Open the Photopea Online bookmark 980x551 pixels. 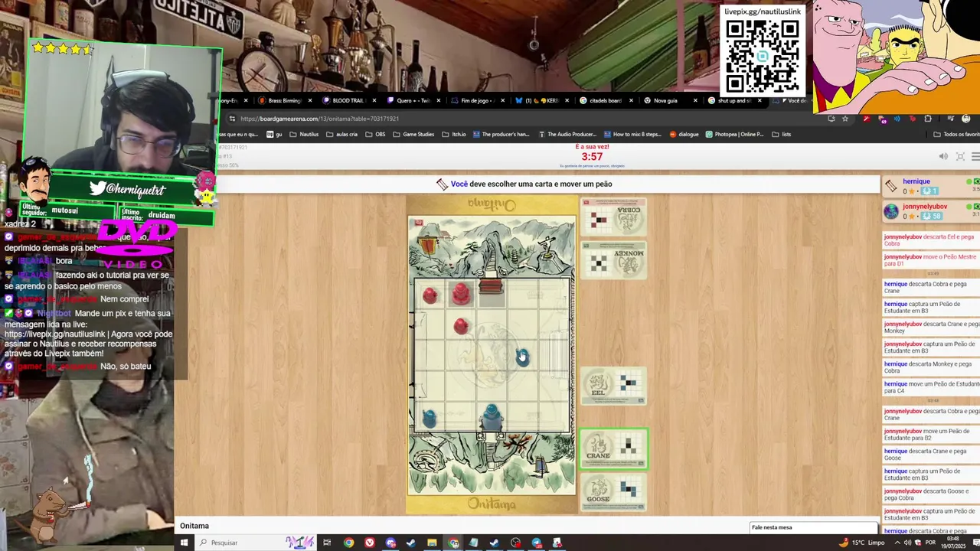click(735, 134)
